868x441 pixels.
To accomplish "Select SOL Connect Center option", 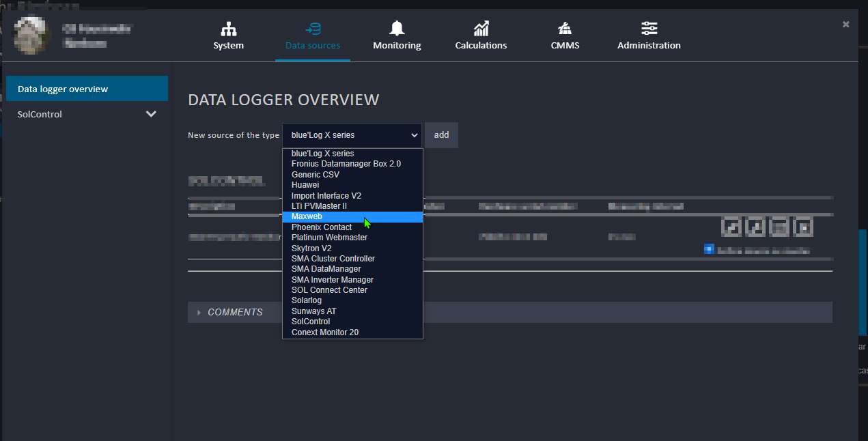I will [x=352, y=290].
